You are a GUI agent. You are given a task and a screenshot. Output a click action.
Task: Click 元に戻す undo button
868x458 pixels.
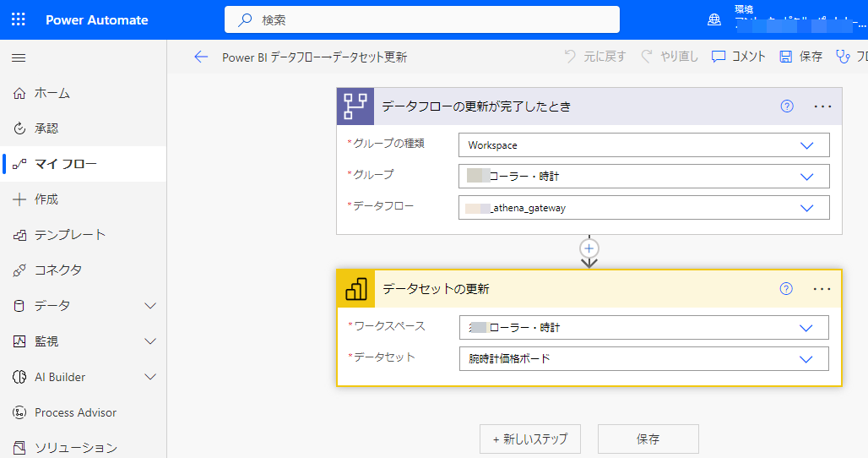pos(595,57)
